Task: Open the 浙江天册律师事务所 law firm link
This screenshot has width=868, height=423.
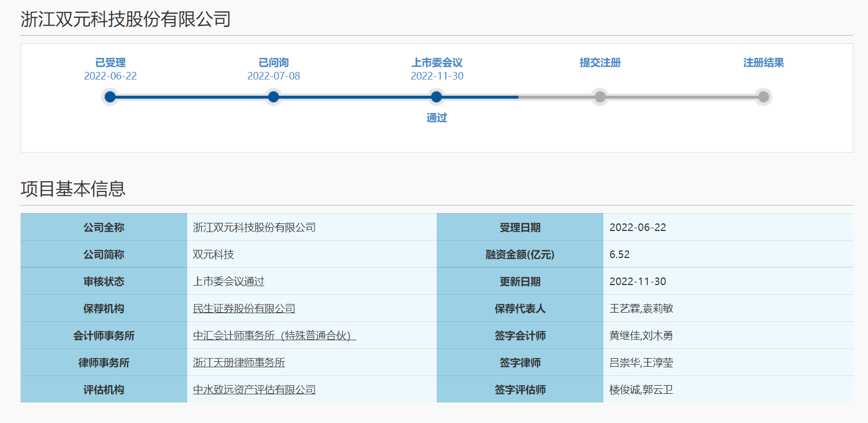Action: pyautogui.click(x=239, y=362)
